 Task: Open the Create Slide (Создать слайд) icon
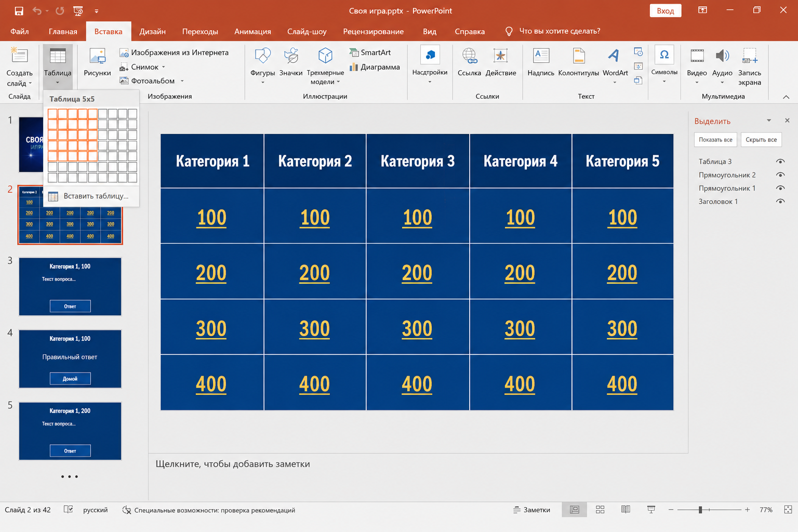tap(19, 56)
